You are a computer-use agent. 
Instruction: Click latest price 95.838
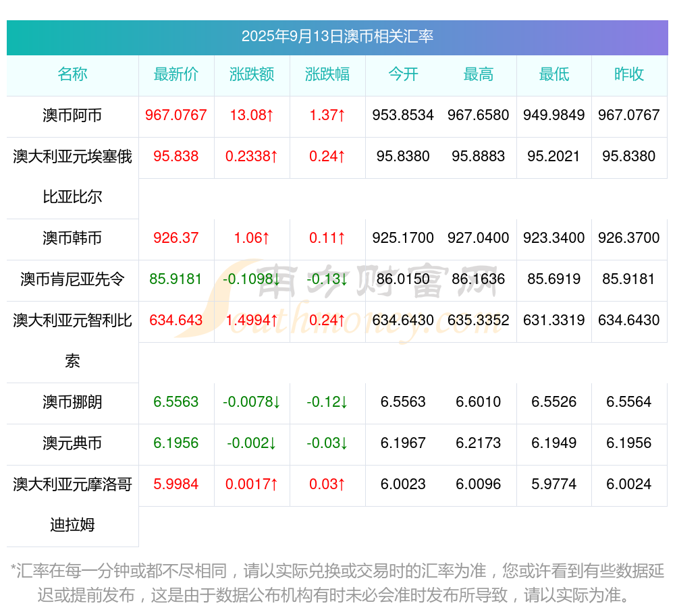point(176,156)
